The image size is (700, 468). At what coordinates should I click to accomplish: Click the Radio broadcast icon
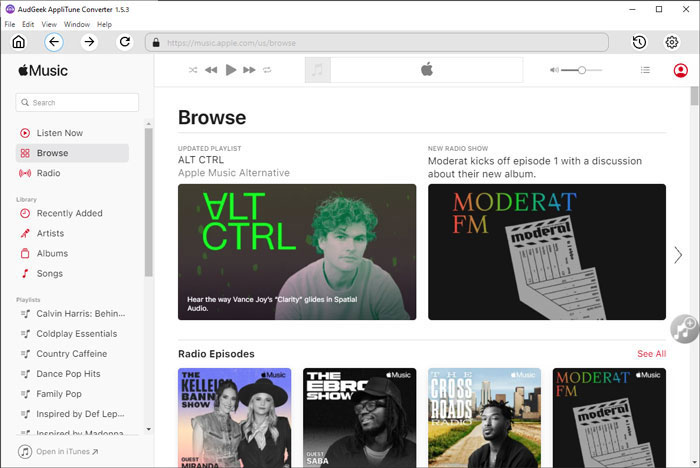(x=25, y=173)
